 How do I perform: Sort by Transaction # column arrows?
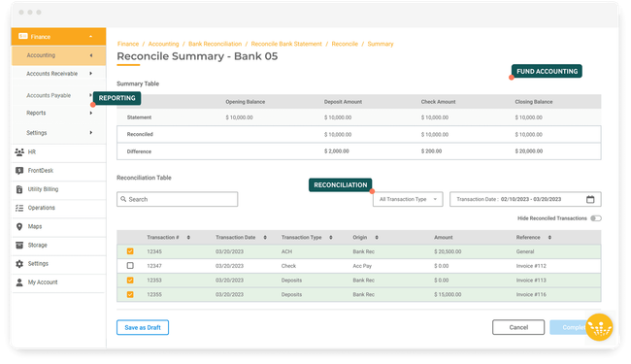tap(188, 237)
